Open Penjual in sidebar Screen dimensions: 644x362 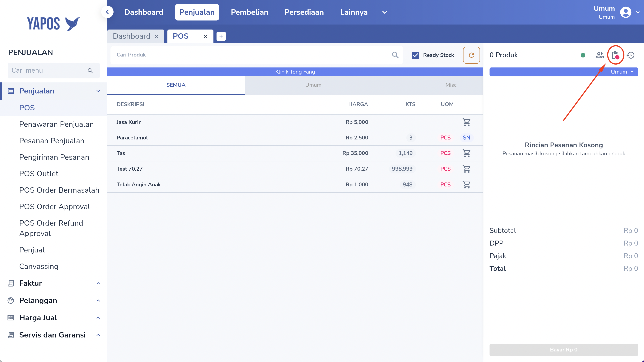tap(32, 250)
